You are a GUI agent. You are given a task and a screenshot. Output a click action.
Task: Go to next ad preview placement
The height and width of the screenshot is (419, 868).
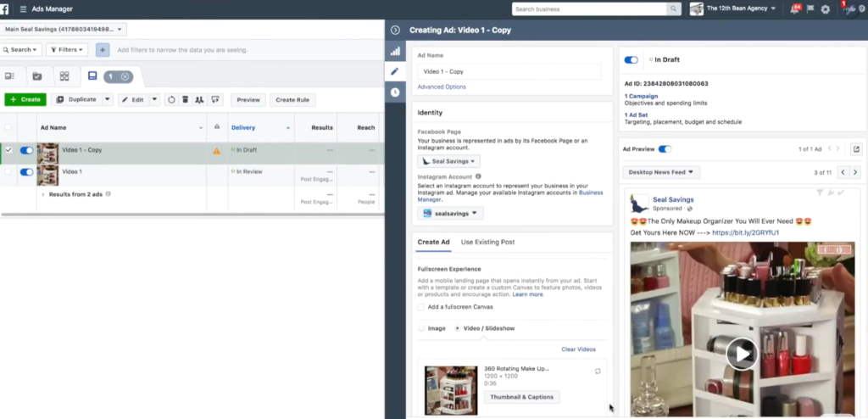(x=855, y=172)
